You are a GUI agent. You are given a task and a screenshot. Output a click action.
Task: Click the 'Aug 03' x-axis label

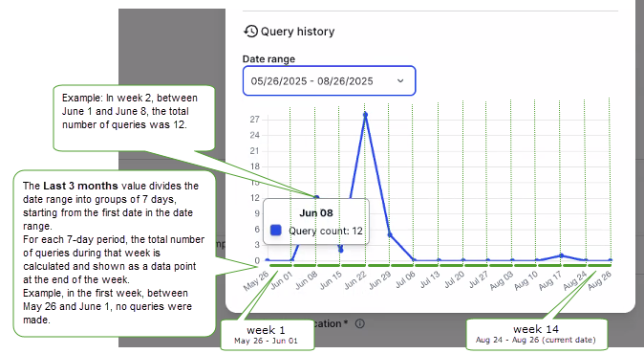point(502,281)
